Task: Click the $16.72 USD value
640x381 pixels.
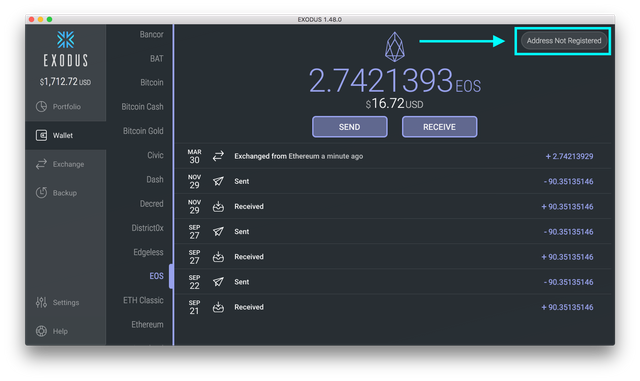Action: (394, 104)
